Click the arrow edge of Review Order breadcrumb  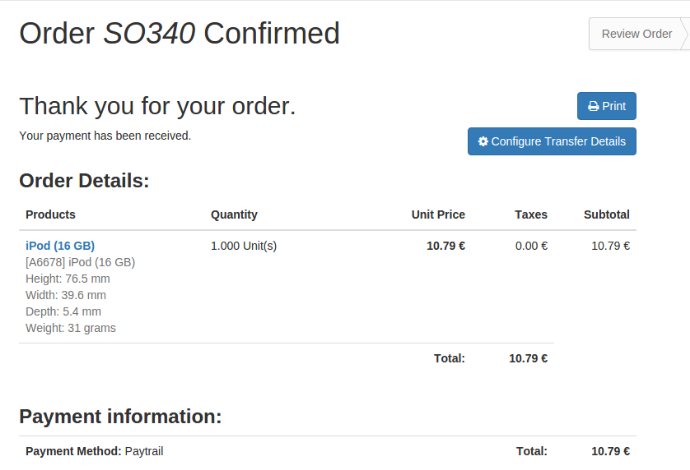[x=685, y=34]
